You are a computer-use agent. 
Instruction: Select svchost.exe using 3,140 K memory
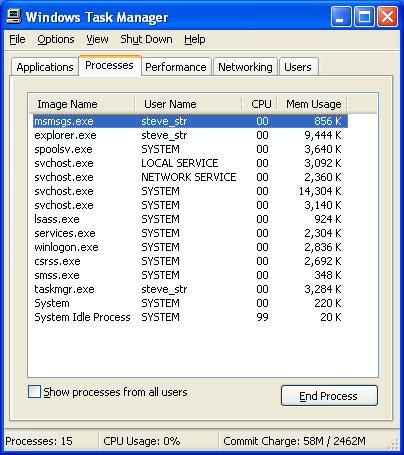pos(190,205)
